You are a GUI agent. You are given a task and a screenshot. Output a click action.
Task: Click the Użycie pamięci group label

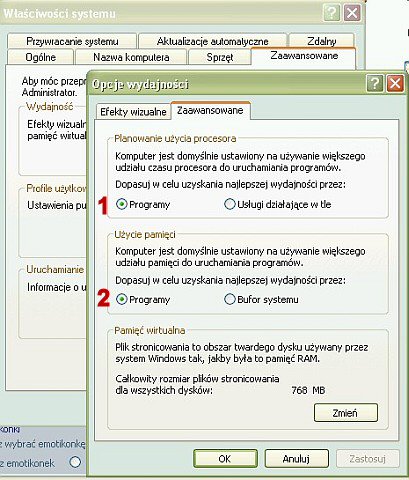pos(145,235)
